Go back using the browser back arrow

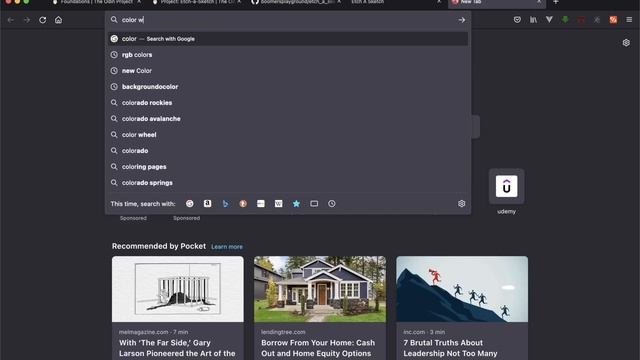click(11, 20)
